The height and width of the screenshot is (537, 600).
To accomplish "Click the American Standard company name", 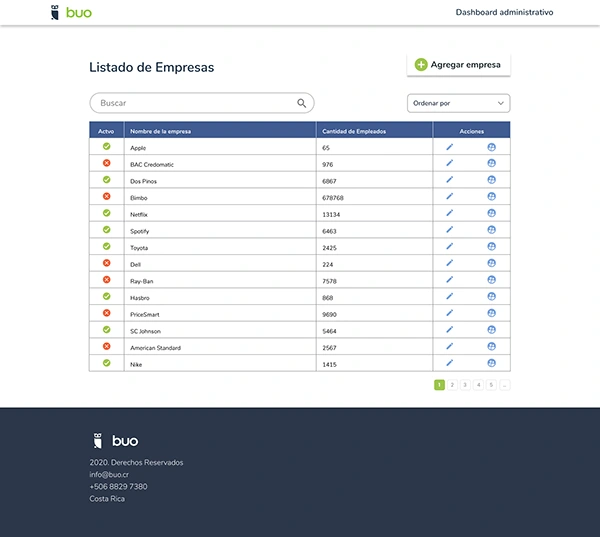I will tap(155, 348).
